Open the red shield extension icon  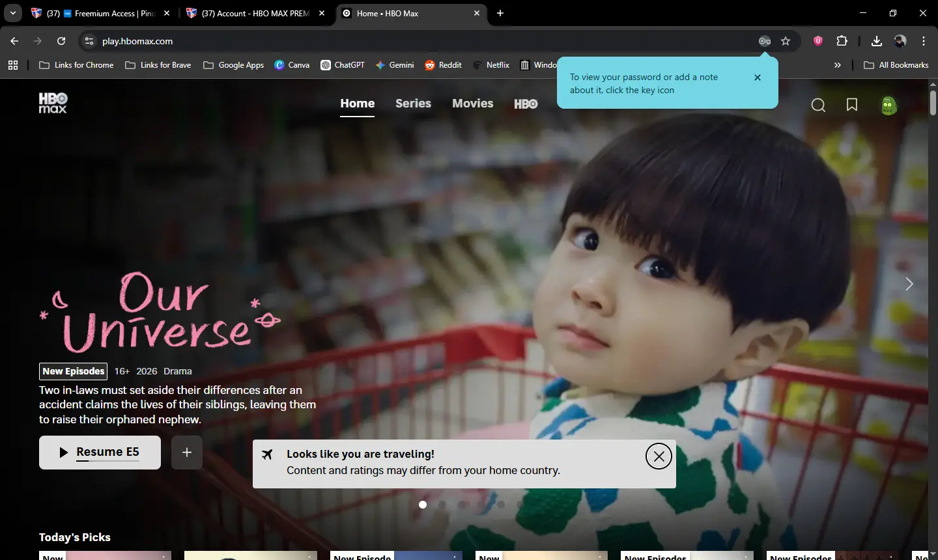click(818, 41)
